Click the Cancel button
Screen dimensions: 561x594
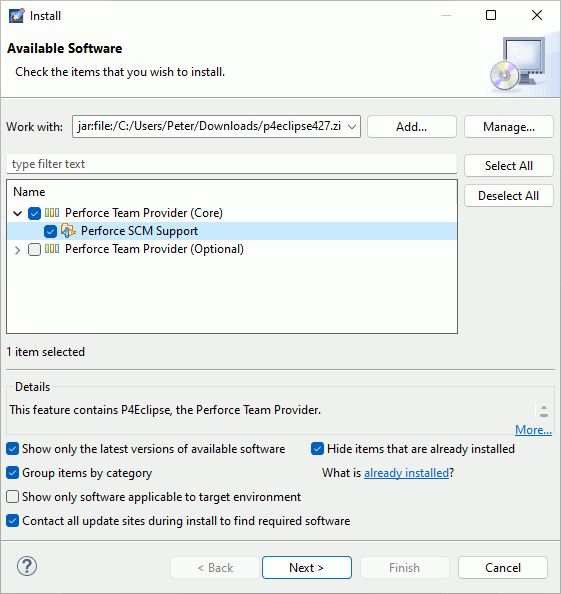pos(503,567)
